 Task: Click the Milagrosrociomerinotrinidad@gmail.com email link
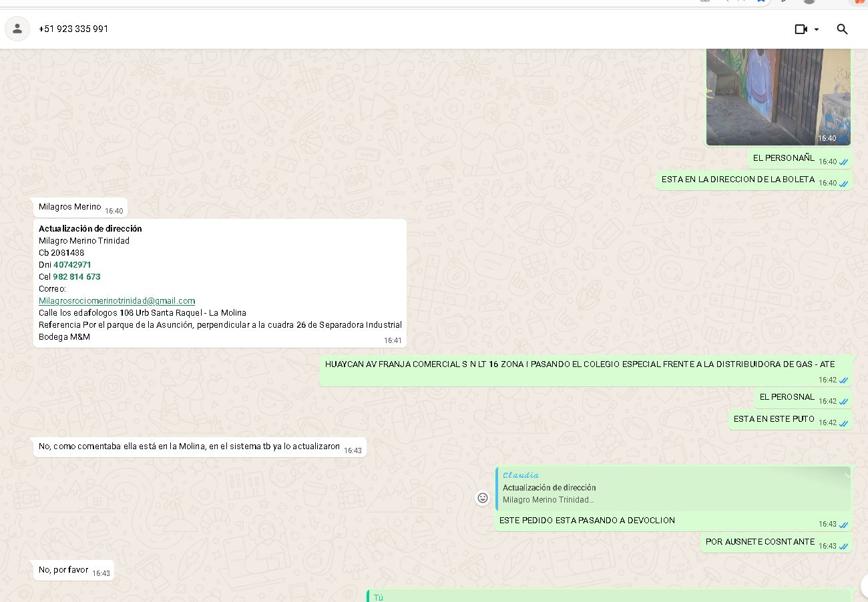click(117, 301)
